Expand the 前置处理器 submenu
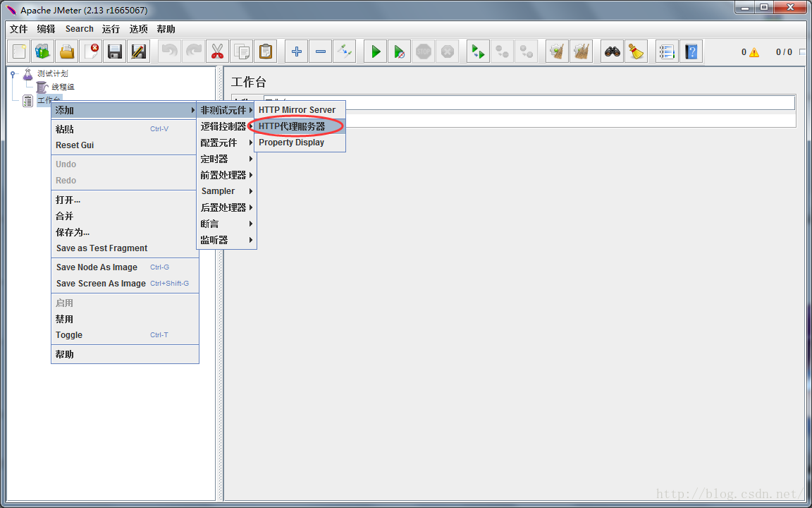Screen dimensions: 812x508 226,175
